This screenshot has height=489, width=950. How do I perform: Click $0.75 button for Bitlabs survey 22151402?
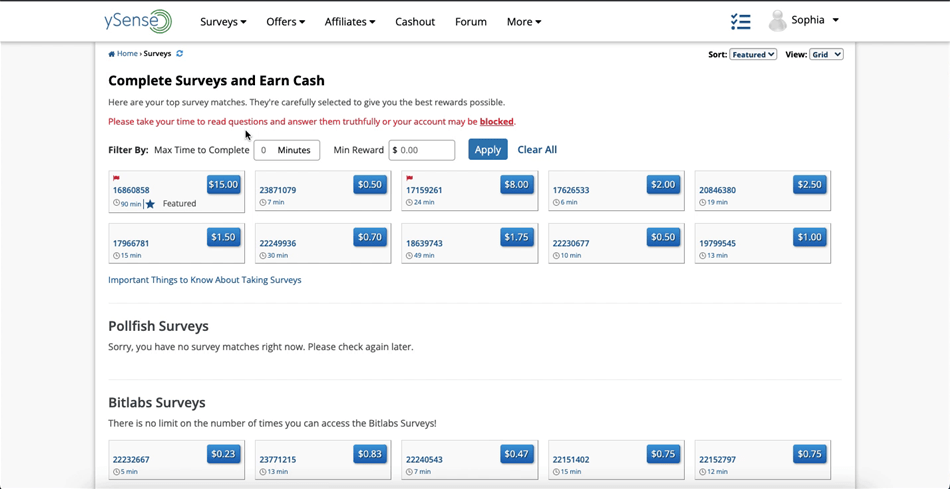[x=663, y=454]
